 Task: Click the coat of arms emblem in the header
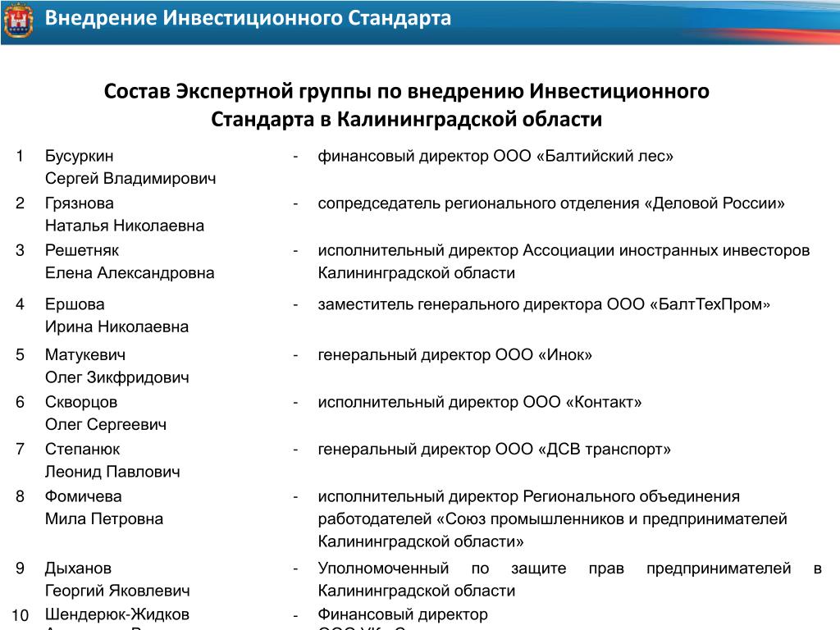(x=19, y=21)
